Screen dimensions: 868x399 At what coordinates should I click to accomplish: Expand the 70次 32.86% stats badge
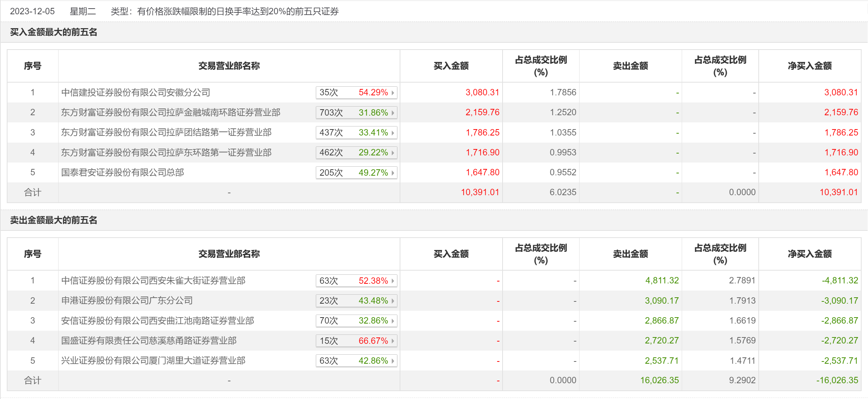(356, 321)
